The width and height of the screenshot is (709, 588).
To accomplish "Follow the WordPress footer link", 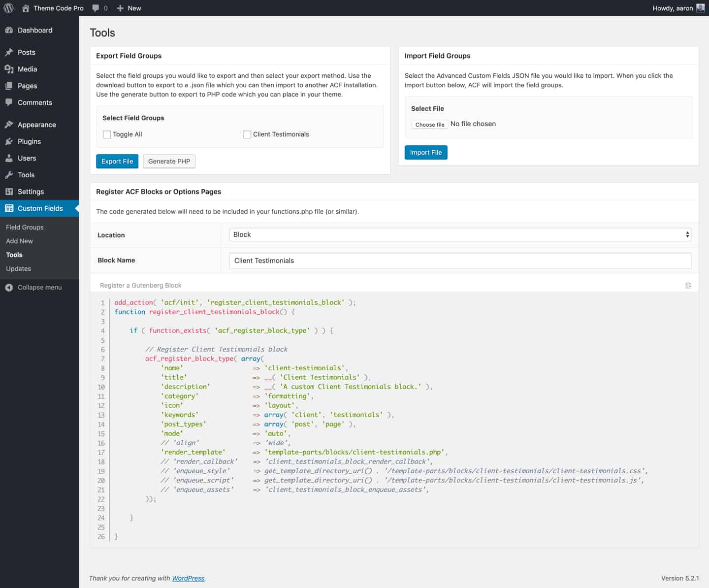I will 188,578.
